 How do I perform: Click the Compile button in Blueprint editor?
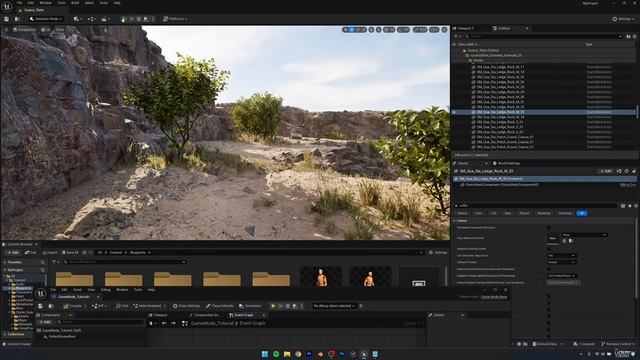[73, 306]
